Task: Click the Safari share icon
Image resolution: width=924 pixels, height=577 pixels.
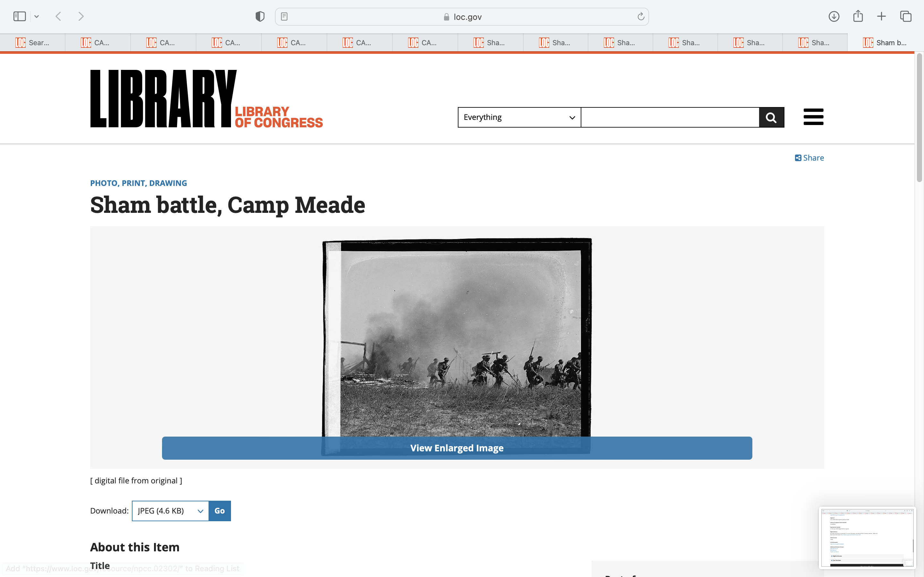Action: [858, 16]
